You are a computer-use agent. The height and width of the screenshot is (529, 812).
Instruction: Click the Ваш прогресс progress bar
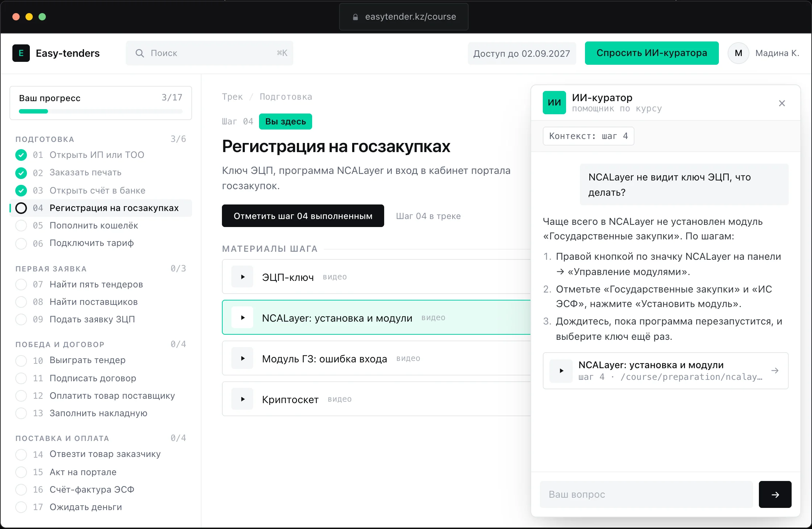pyautogui.click(x=101, y=111)
